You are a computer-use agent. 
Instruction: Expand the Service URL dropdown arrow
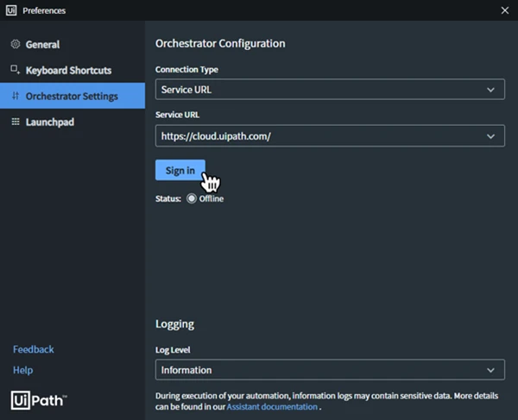[490, 136]
